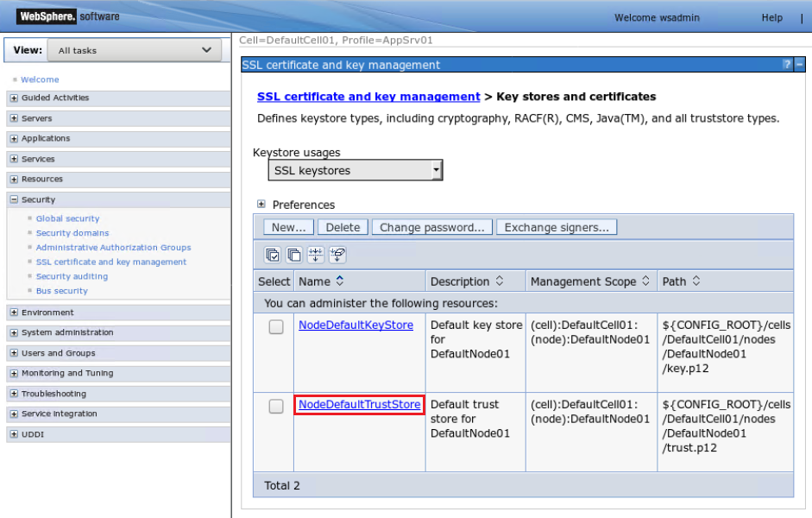Open the Keystore usages dropdown
The width and height of the screenshot is (812, 518).
pyautogui.click(x=356, y=170)
